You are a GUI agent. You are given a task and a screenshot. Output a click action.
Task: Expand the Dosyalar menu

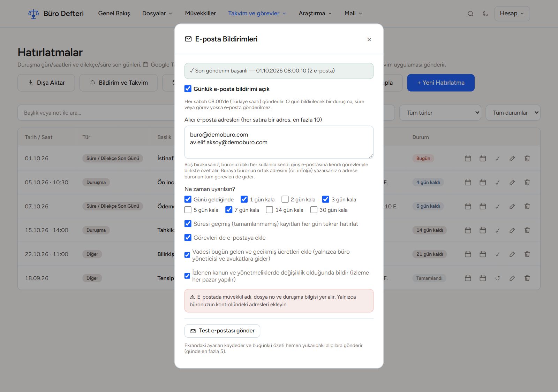click(x=157, y=14)
